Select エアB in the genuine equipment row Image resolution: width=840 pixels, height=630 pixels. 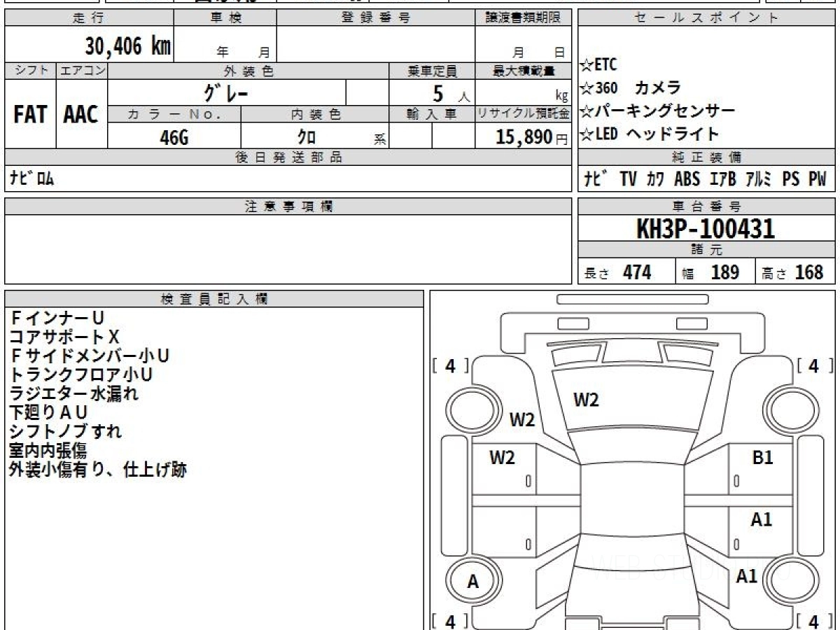723,179
